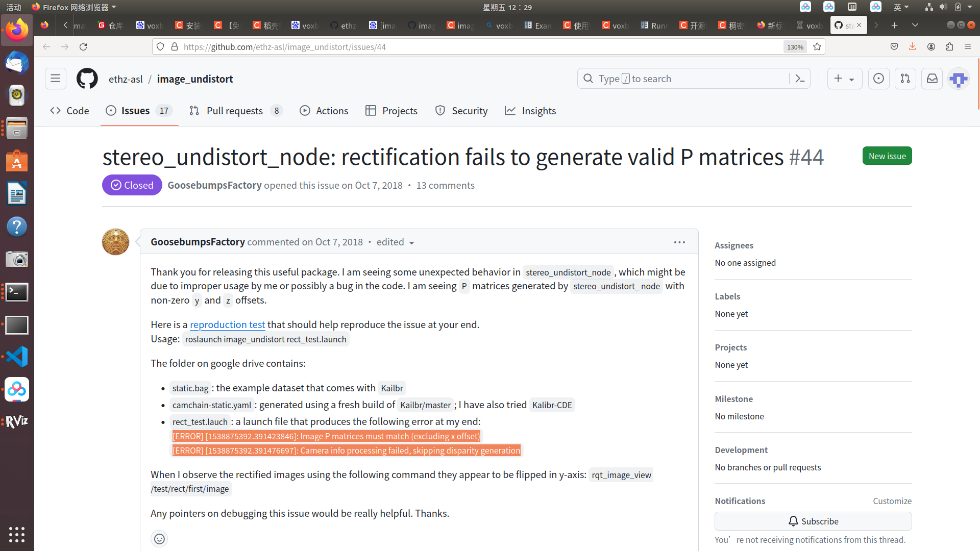List all Firefox tabs chevron
The width and height of the screenshot is (980, 551).
915,25
